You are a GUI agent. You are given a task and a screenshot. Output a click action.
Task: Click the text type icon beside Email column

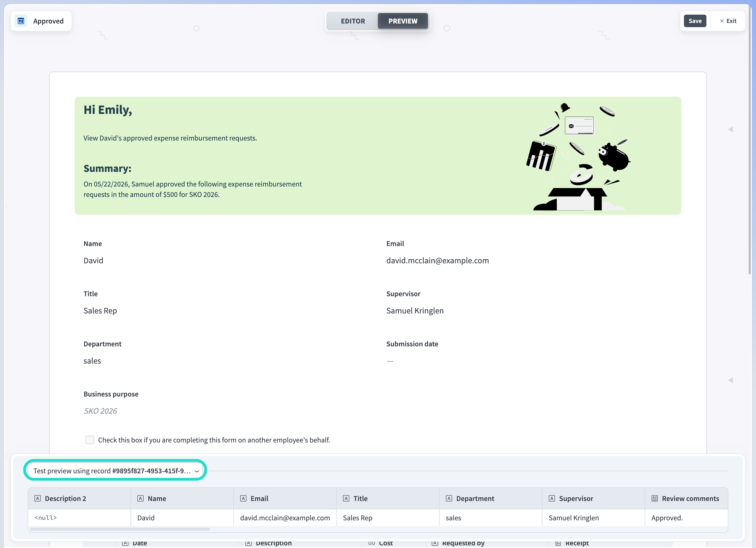[x=243, y=498]
